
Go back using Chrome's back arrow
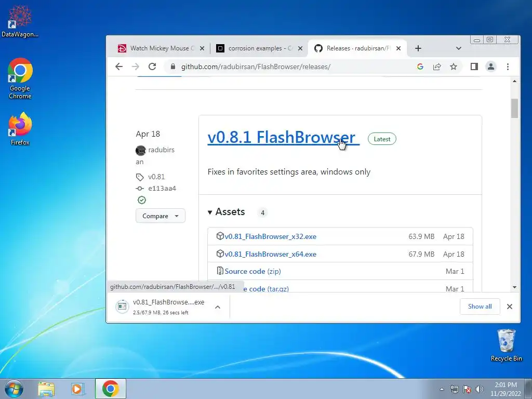(x=119, y=67)
